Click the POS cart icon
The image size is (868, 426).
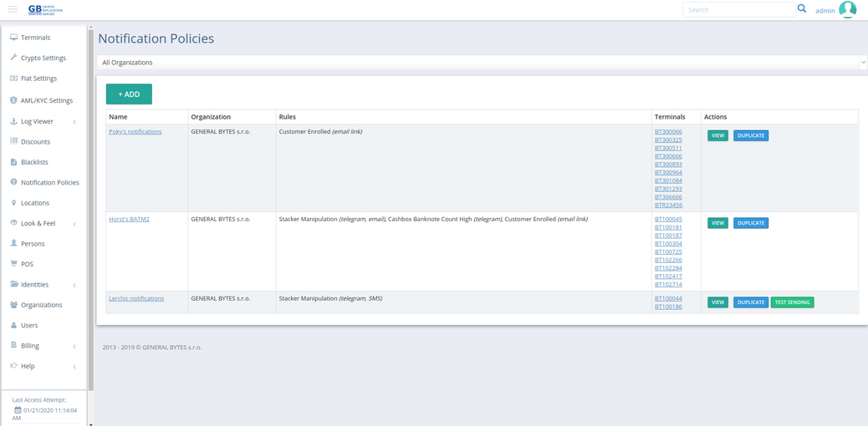tap(13, 264)
